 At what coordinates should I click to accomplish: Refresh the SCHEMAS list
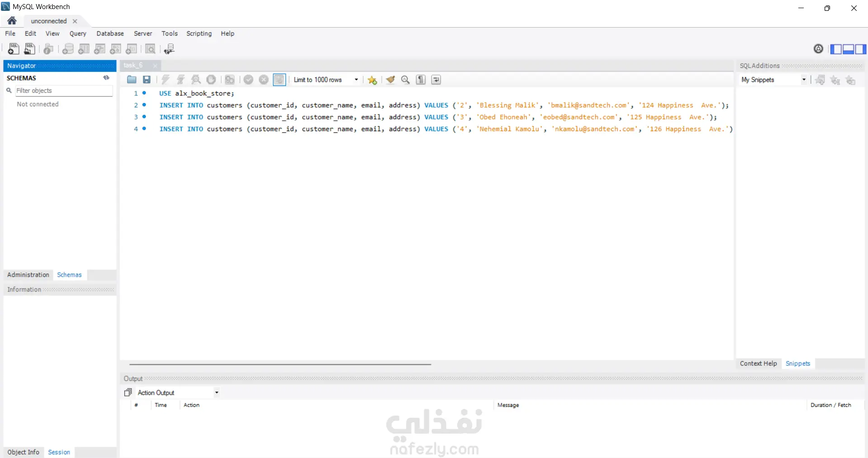(x=106, y=78)
